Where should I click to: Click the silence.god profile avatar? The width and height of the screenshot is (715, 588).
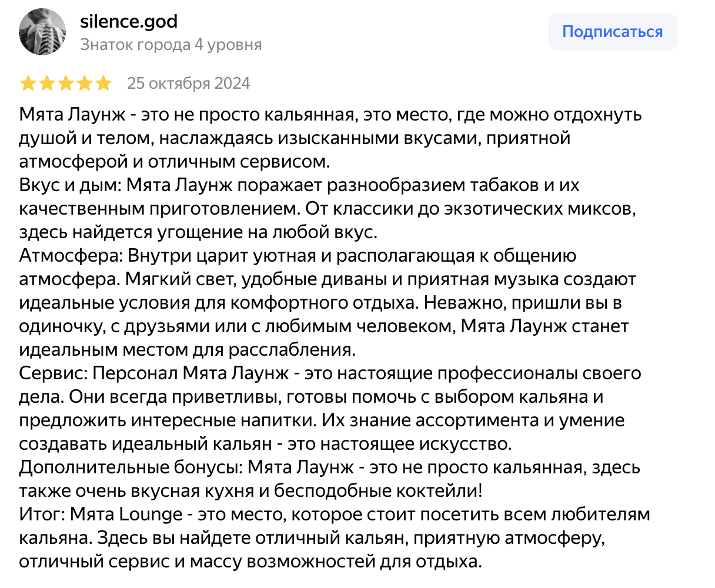click(42, 32)
